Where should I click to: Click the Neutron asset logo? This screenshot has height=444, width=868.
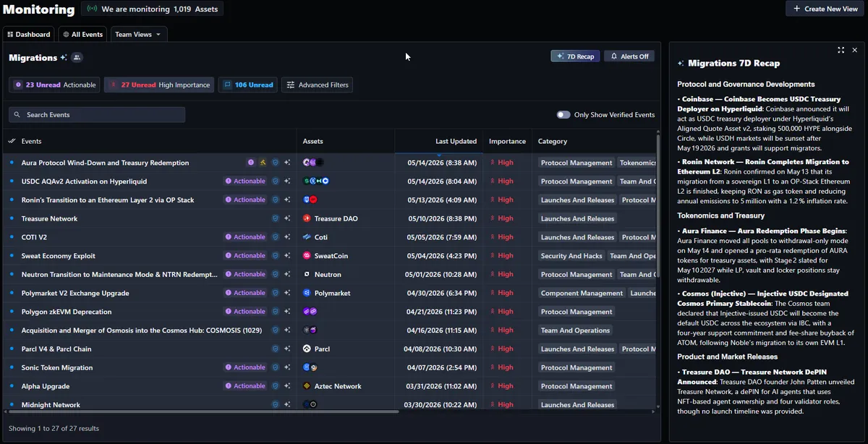[x=307, y=275]
